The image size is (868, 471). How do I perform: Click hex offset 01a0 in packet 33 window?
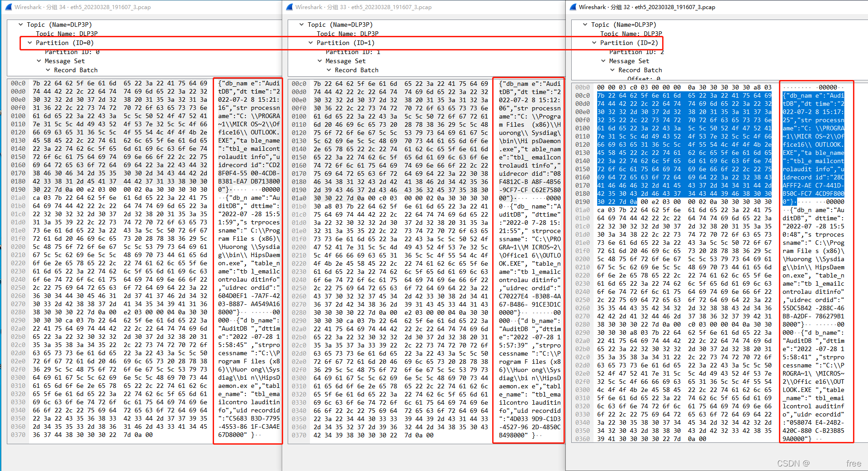tap(299, 198)
